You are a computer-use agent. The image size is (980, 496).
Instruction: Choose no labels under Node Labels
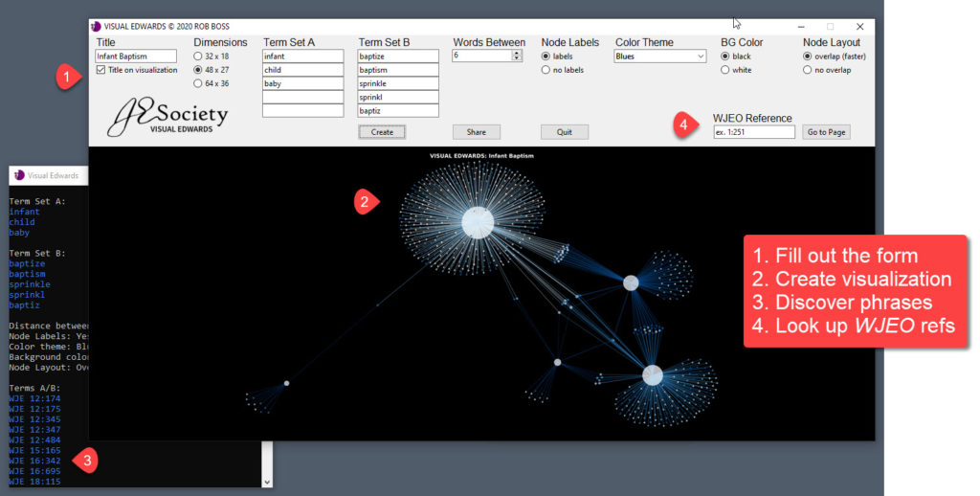click(x=546, y=70)
